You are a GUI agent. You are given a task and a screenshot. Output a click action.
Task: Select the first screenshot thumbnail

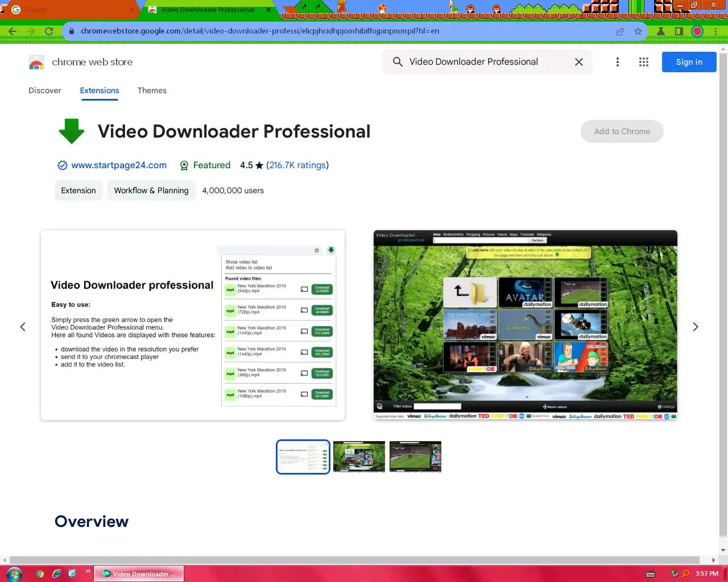[x=303, y=457]
